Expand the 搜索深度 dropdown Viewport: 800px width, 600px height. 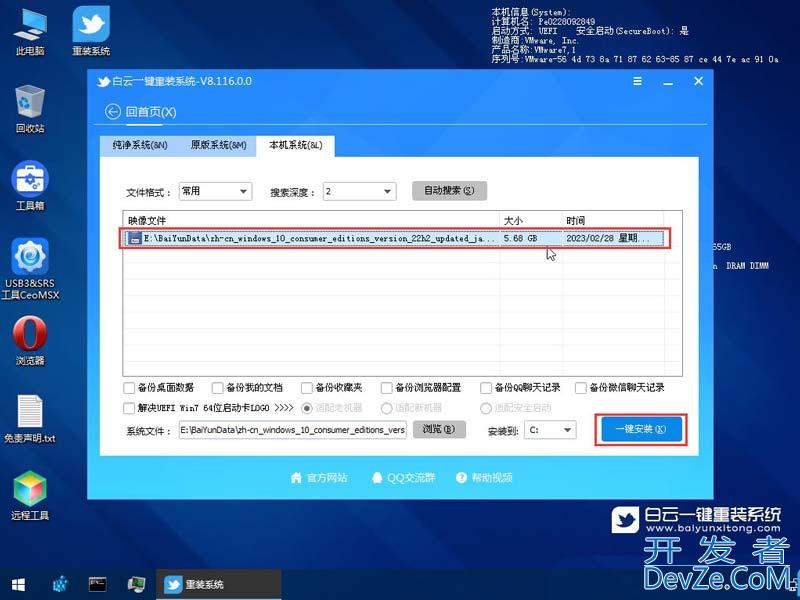click(359, 192)
